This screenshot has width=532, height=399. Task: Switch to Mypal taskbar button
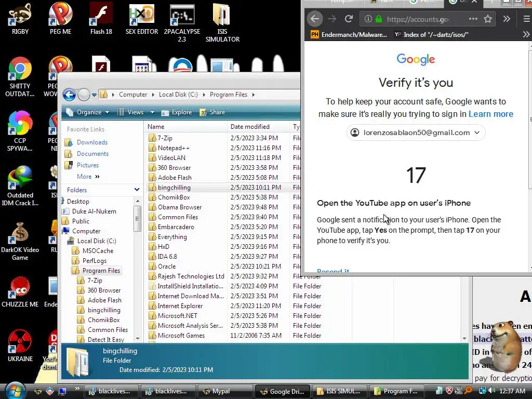click(225, 391)
